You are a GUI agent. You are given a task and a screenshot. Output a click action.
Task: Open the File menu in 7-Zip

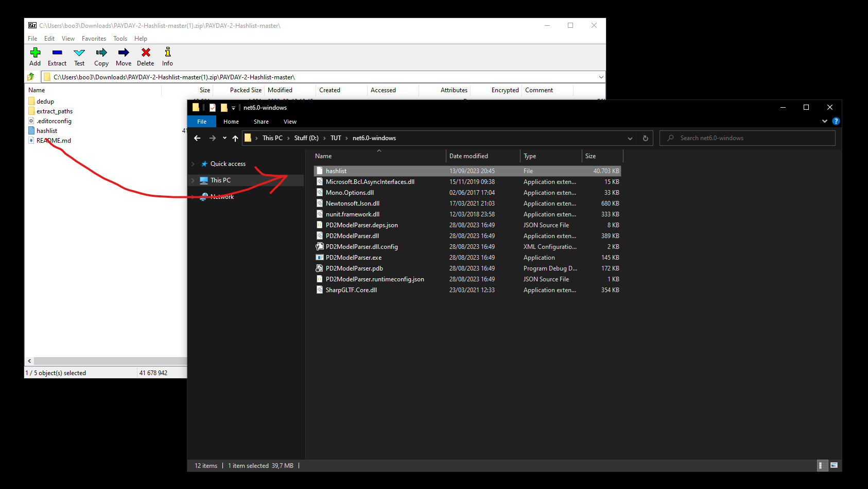32,39
